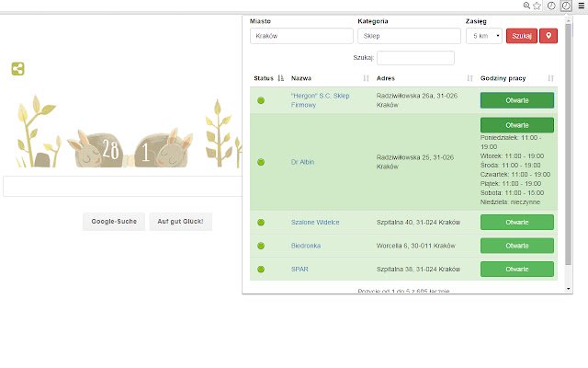The image size is (588, 368).
Task: Sort table by Godziny pracy column
Action: [x=550, y=78]
